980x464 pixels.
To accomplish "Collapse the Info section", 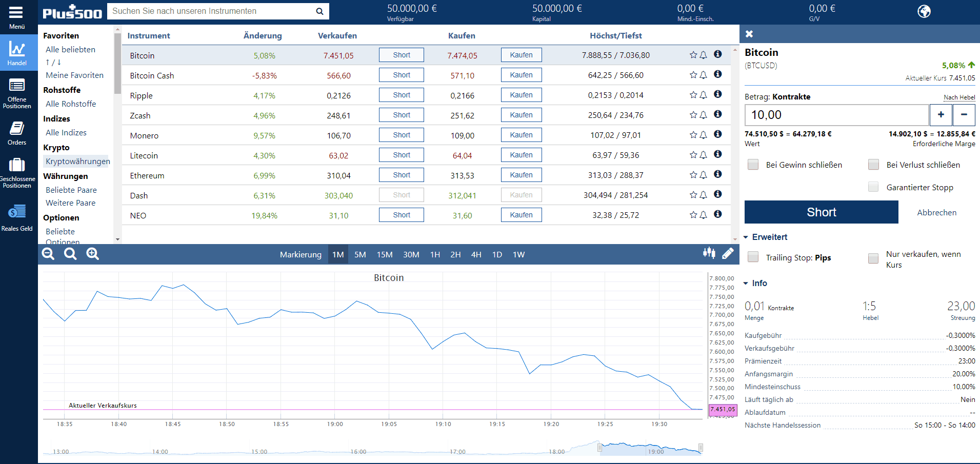I will 755,283.
